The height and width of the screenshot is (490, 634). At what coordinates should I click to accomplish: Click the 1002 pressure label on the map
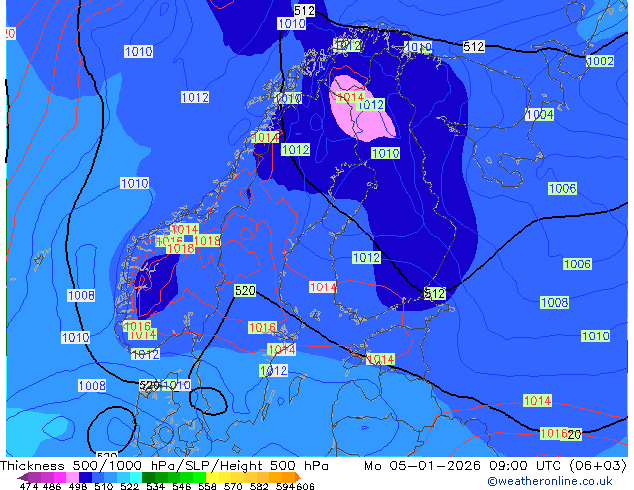click(x=600, y=61)
